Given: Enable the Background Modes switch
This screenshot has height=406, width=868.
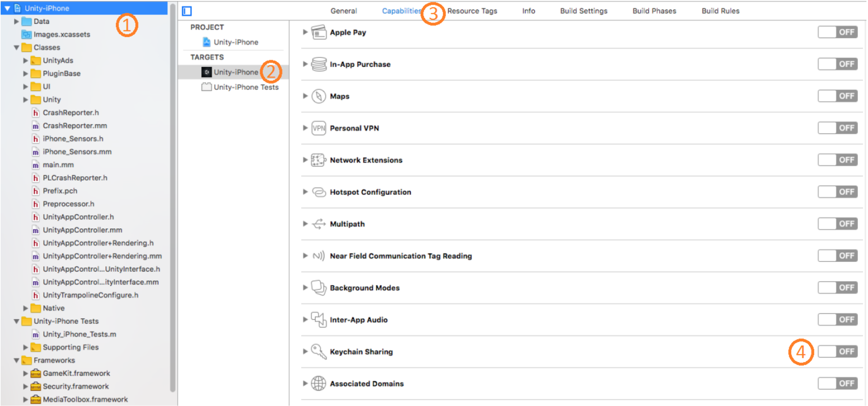Looking at the screenshot, I should coord(838,287).
